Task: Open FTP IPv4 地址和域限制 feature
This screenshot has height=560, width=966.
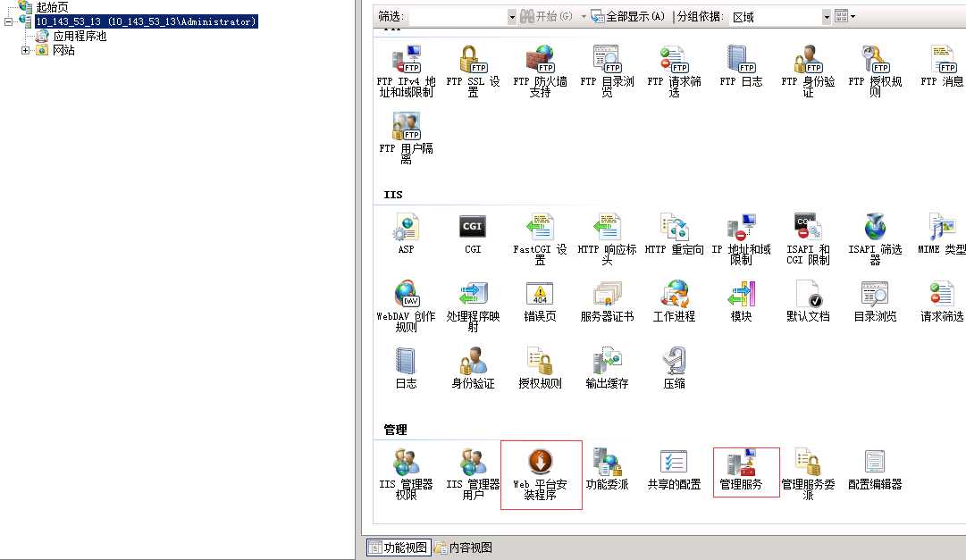Action: pyautogui.click(x=406, y=71)
